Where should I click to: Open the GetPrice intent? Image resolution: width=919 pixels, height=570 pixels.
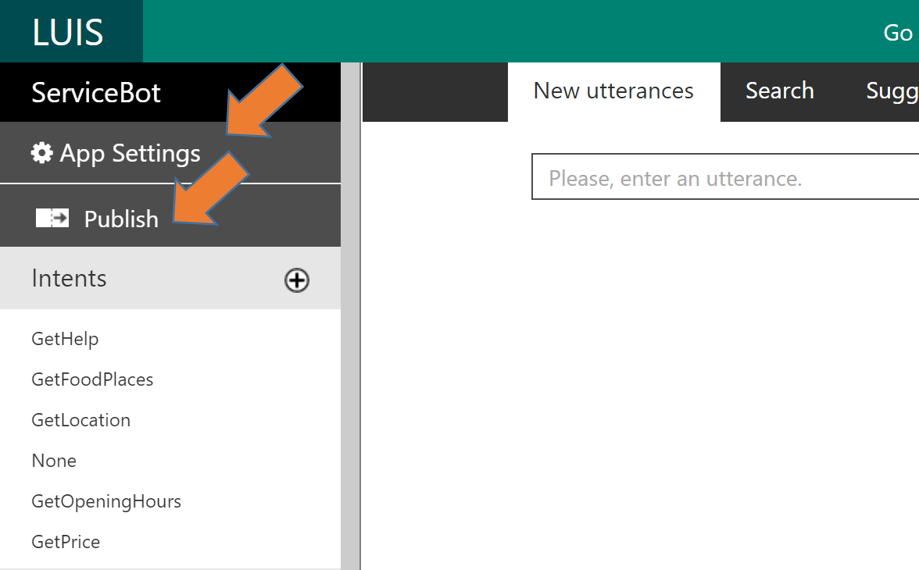pos(66,542)
